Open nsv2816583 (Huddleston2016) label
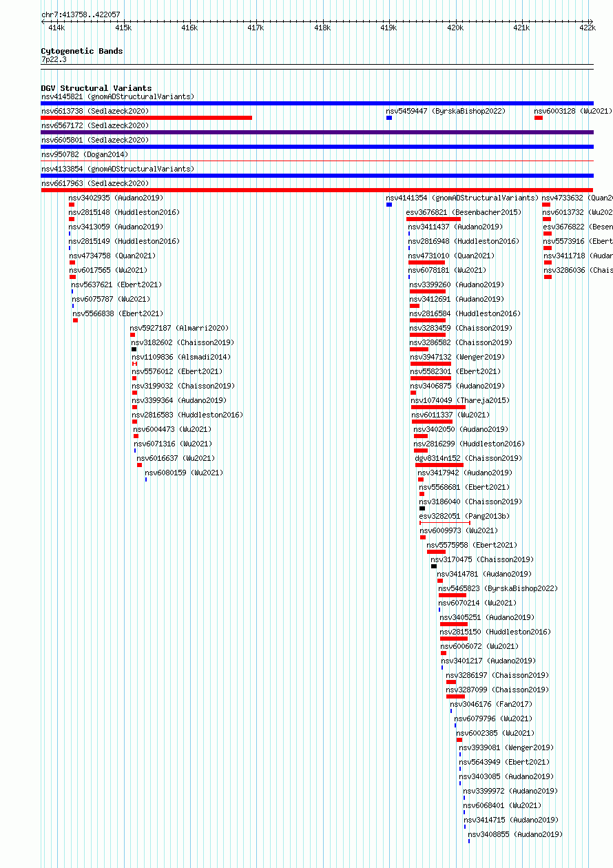 188,415
